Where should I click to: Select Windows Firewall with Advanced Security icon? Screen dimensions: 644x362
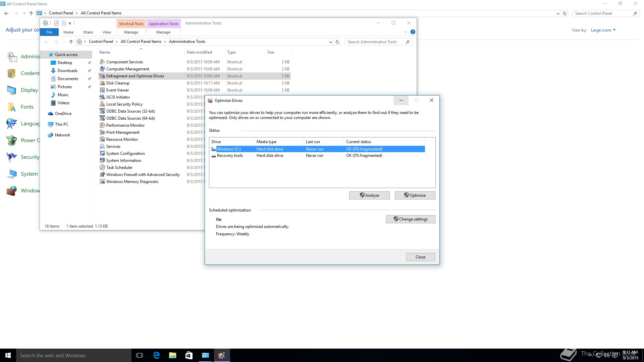click(102, 175)
